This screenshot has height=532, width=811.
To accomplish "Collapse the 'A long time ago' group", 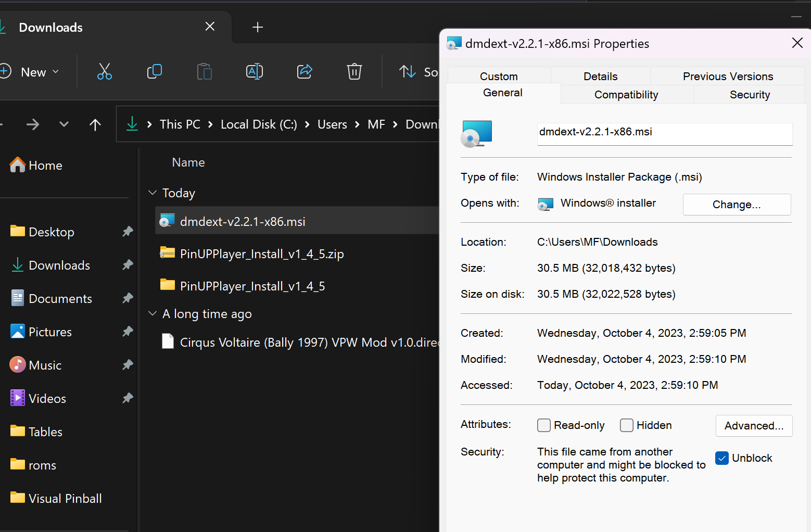I will 152,313.
